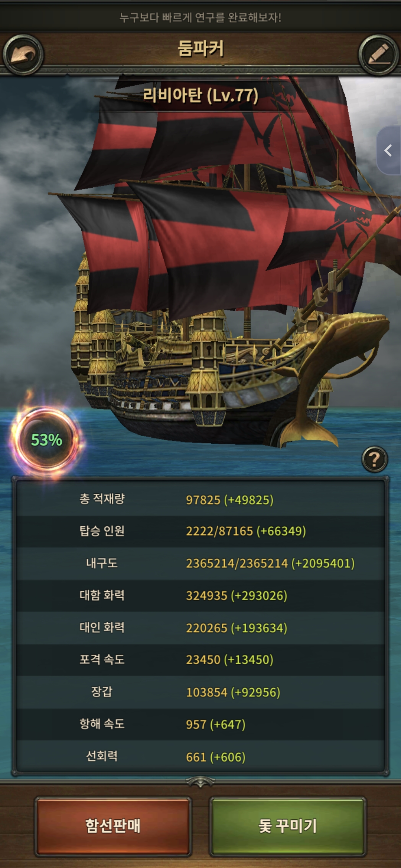Collapse stats panel using bottom arrow handle
The width and height of the screenshot is (401, 868).
(x=200, y=782)
